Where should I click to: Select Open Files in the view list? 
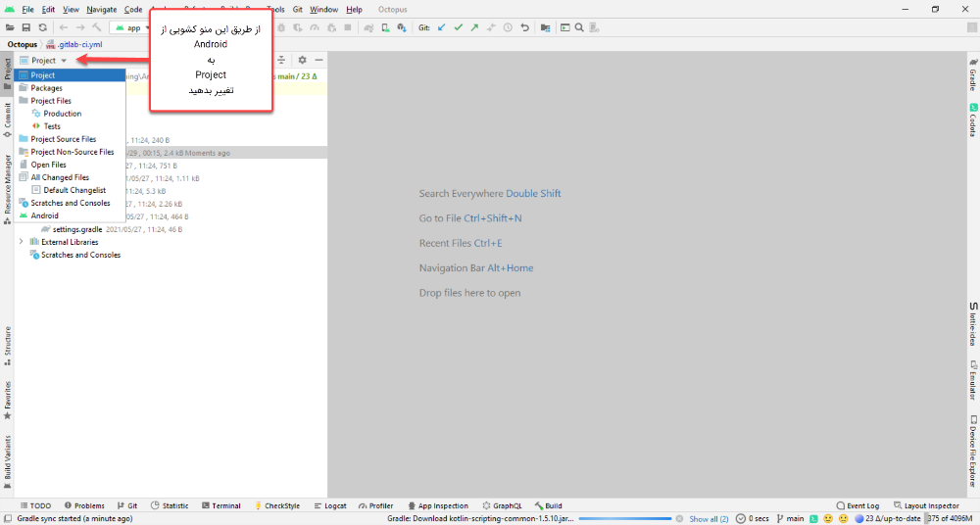coord(70,165)
